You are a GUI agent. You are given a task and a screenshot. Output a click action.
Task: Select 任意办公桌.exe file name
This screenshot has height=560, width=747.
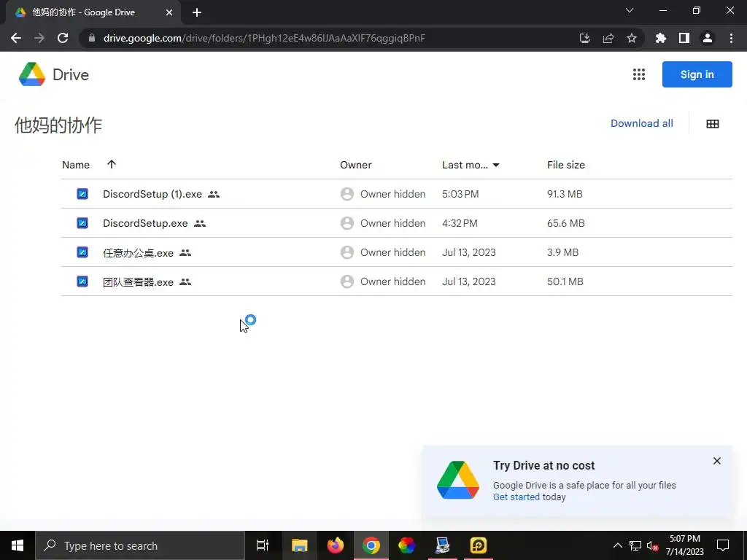click(138, 253)
